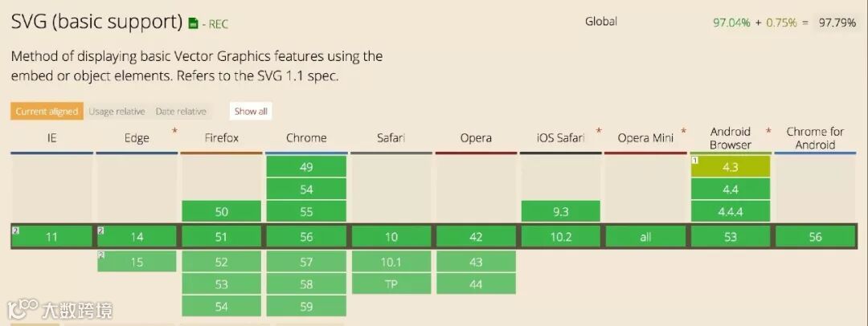Click the asterisk beside Android Browser header
The image size is (868, 326).
(768, 131)
